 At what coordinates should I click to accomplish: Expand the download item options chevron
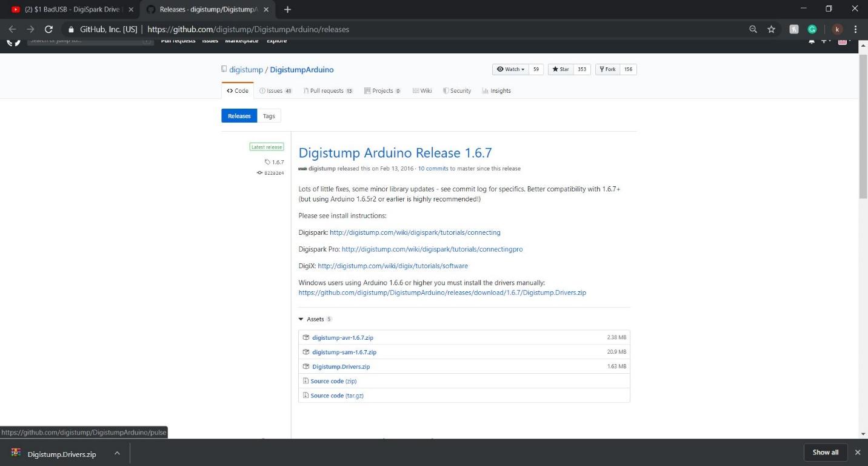click(117, 453)
